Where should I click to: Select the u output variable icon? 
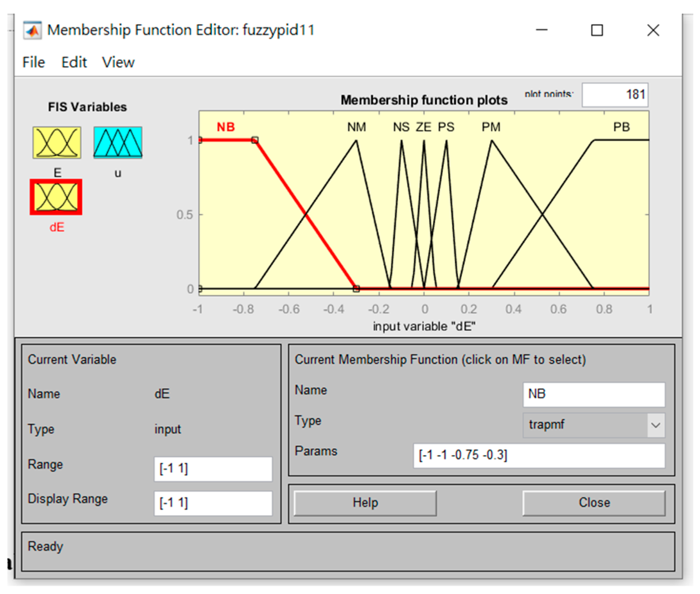tap(118, 143)
